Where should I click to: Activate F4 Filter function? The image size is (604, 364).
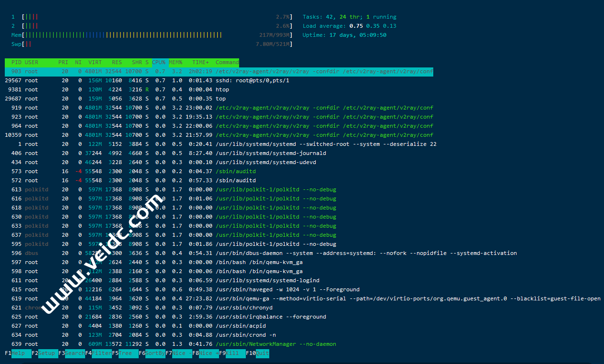[x=99, y=353]
